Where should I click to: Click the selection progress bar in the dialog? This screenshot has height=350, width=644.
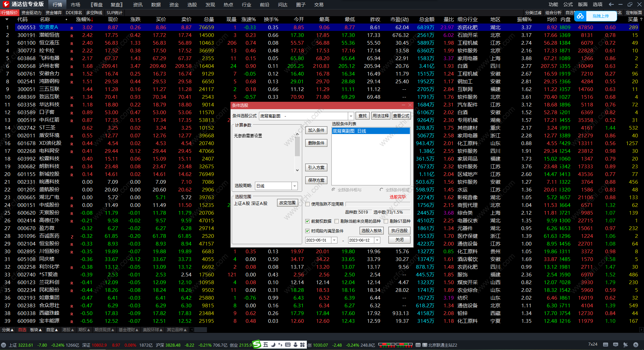click(x=378, y=204)
